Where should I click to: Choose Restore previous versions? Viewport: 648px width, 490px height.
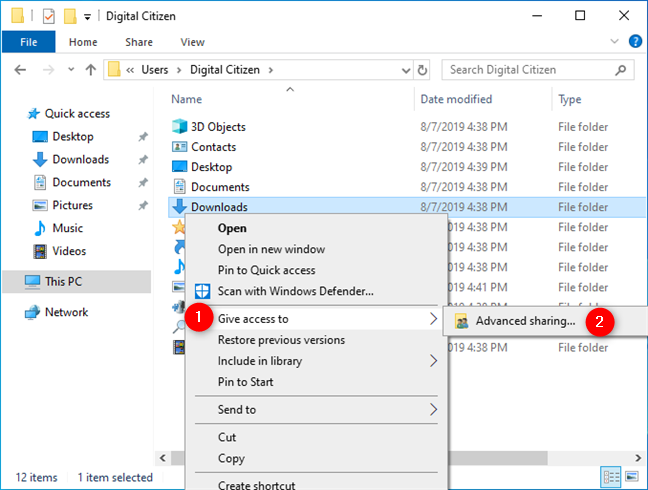(281, 340)
